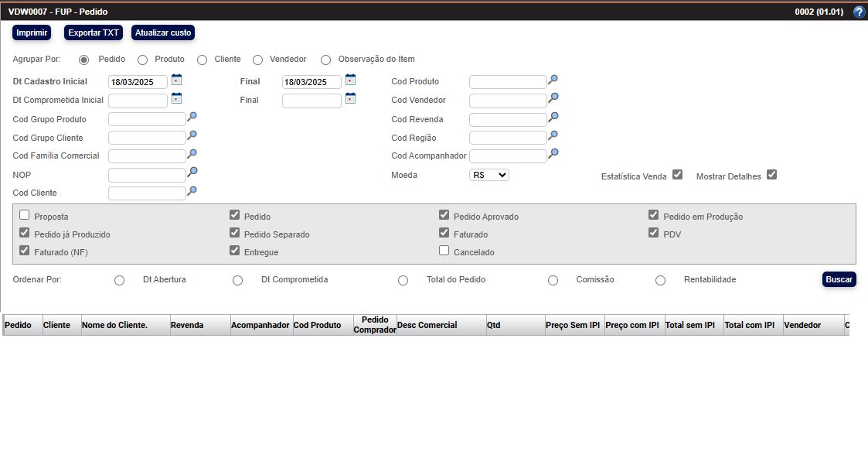868x475 pixels.
Task: Enable the Proposta checkbox
Action: (x=25, y=216)
